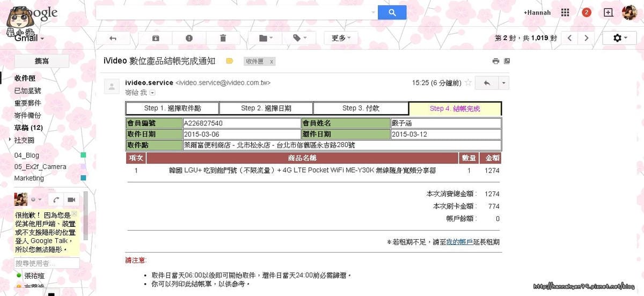Click the Step 4. 結帳完成 tab
This screenshot has width=644, height=296.
(455, 108)
